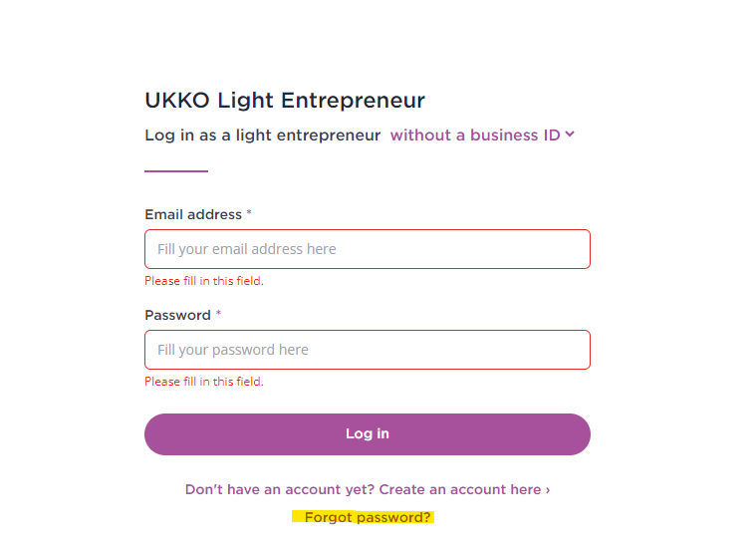Click the required asterisk next to Email address
Screen dimensions: 756x548
point(249,212)
